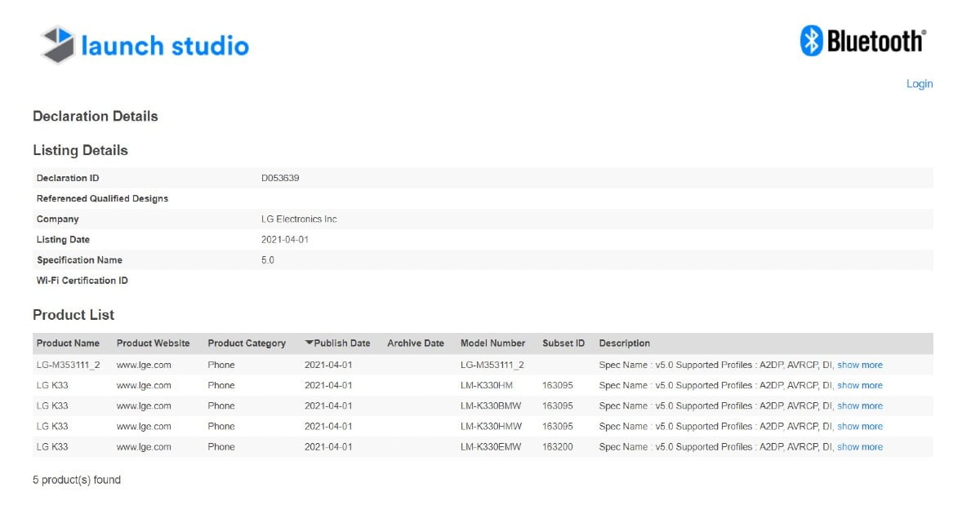Sort by Archive Date column header

click(x=416, y=343)
